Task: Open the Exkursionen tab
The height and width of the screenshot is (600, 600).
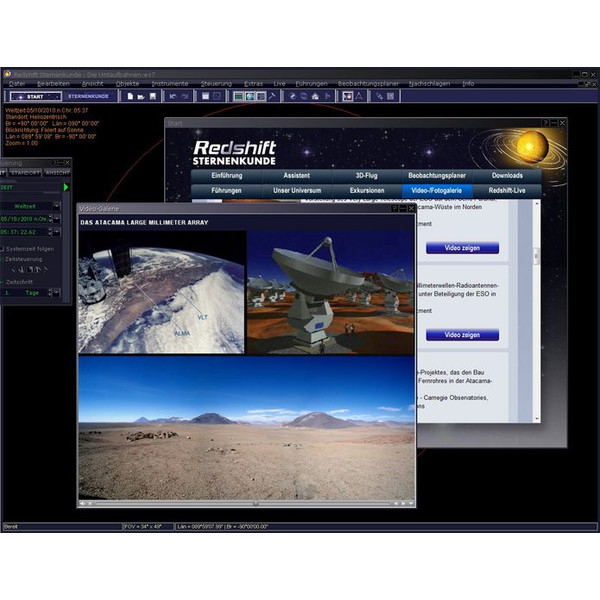Action: pyautogui.click(x=367, y=191)
